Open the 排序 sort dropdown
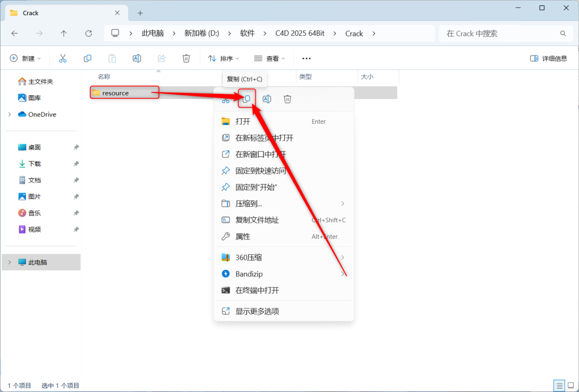 pos(224,58)
